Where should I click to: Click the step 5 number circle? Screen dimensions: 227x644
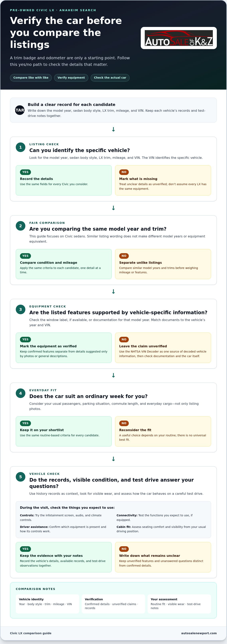pyautogui.click(x=21, y=477)
